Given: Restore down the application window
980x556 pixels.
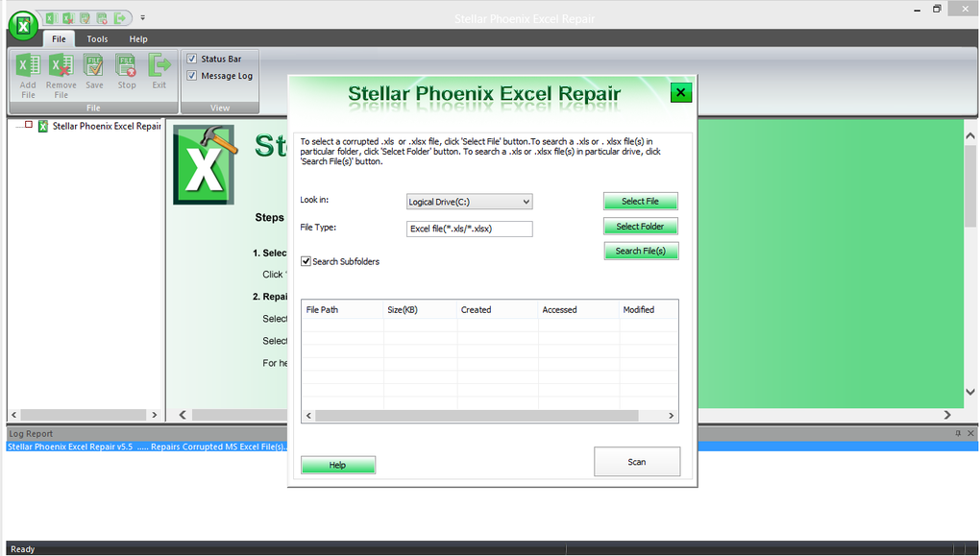Looking at the screenshot, I should click(937, 9).
